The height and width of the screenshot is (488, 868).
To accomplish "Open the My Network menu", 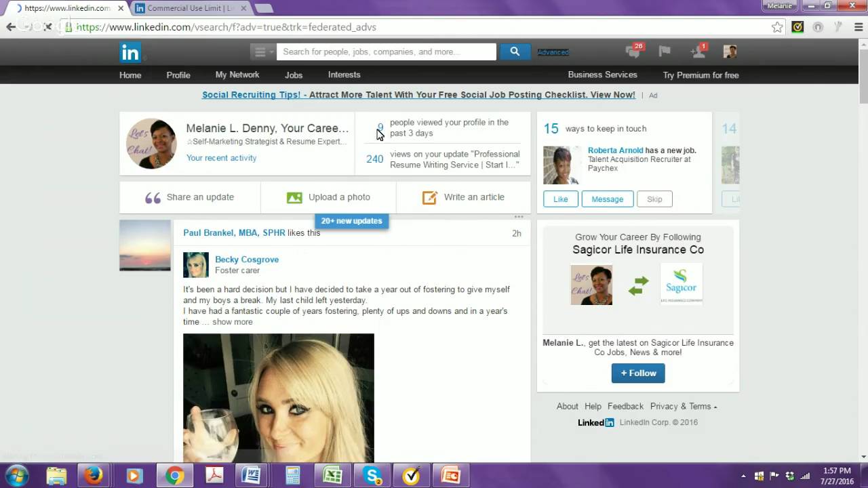I will click(237, 75).
